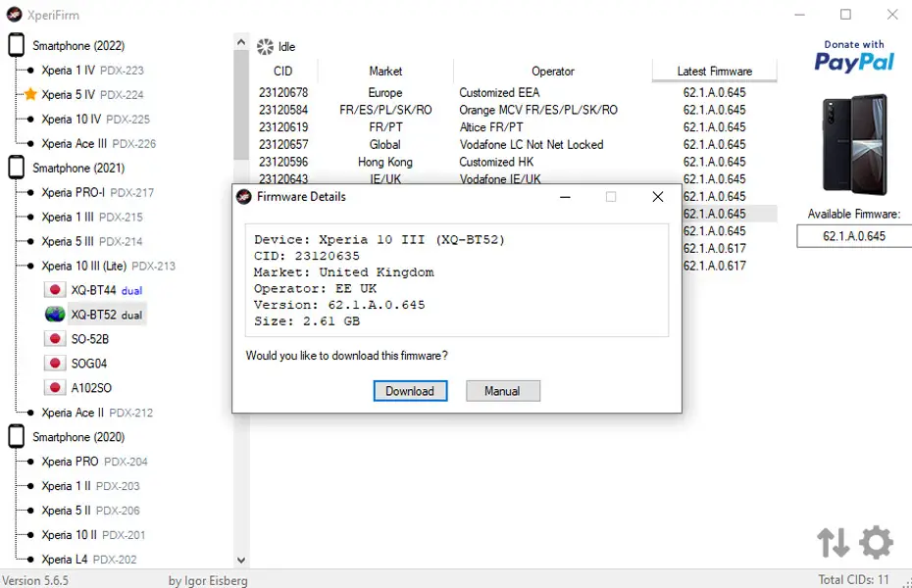This screenshot has width=912, height=588.
Task: Click the settings gear icon
Action: (876, 543)
